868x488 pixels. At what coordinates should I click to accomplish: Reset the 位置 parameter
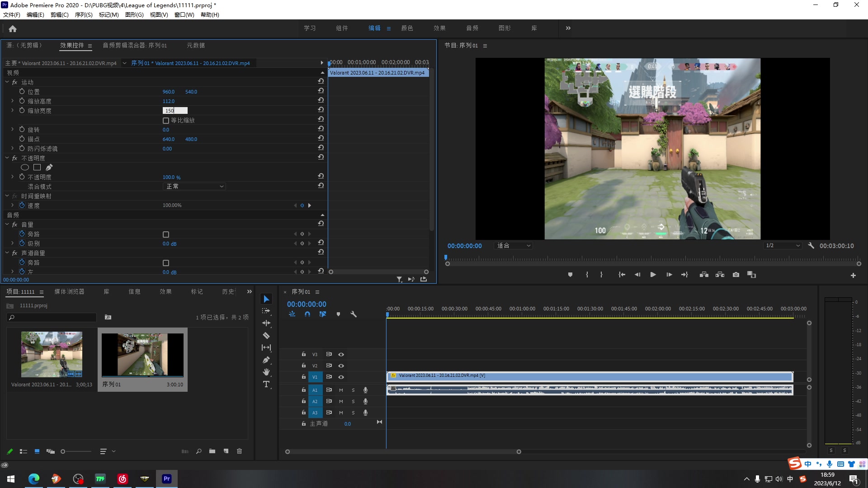tap(321, 91)
